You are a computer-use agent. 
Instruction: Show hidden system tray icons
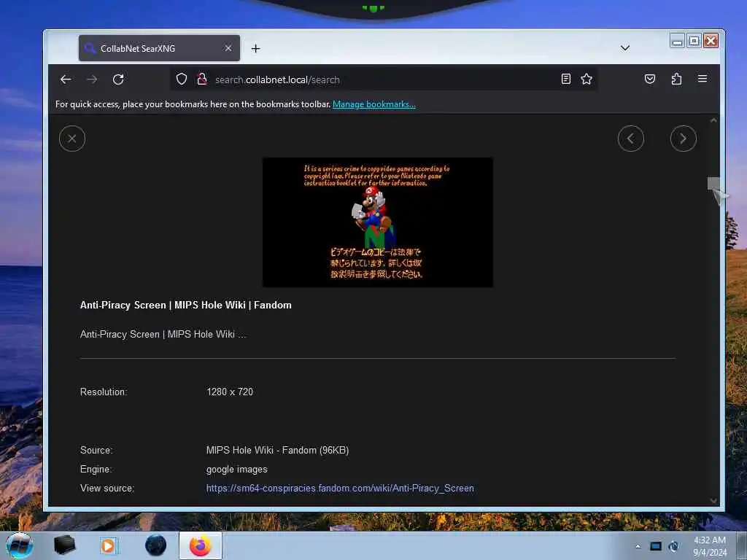pyautogui.click(x=638, y=546)
